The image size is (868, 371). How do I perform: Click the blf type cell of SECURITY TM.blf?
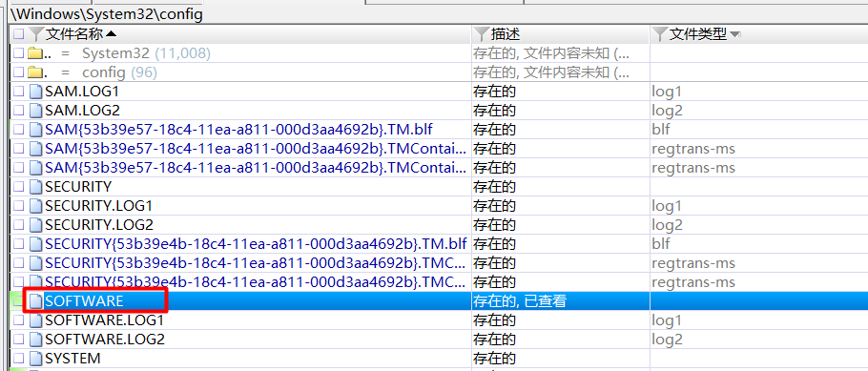661,243
